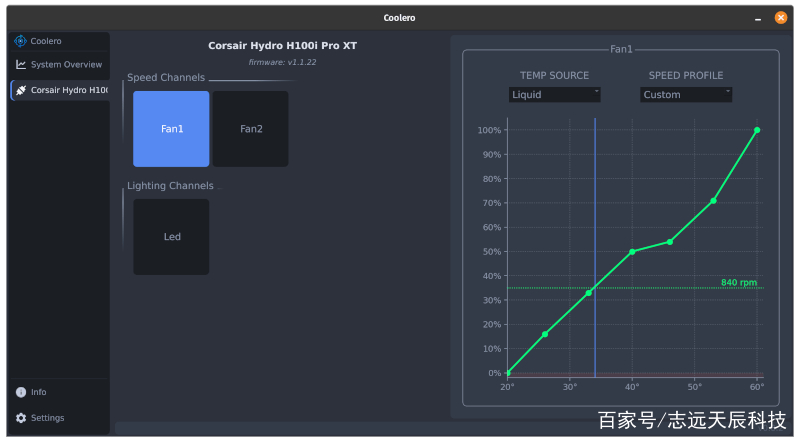
Task: Click the Lighting Channels heading
Action: pyautogui.click(x=170, y=186)
